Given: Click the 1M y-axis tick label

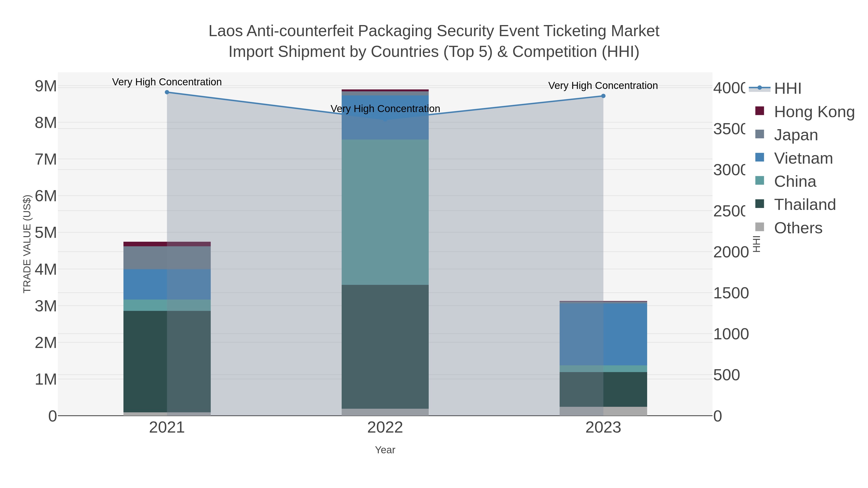Looking at the screenshot, I should [46, 379].
